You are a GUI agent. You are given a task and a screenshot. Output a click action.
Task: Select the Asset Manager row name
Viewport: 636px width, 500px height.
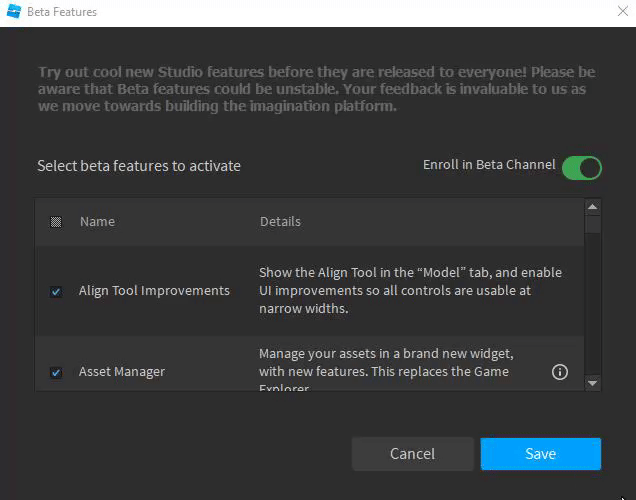click(x=122, y=372)
